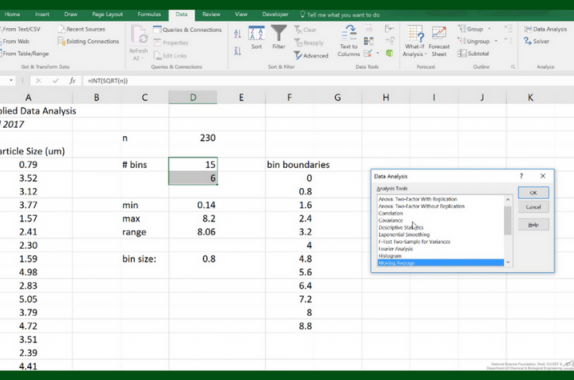Switch to the Page Layout tab

pyautogui.click(x=107, y=14)
